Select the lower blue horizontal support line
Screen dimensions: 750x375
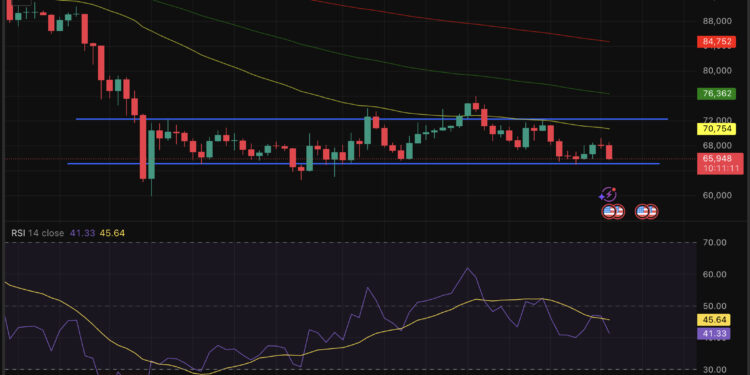[364, 164]
